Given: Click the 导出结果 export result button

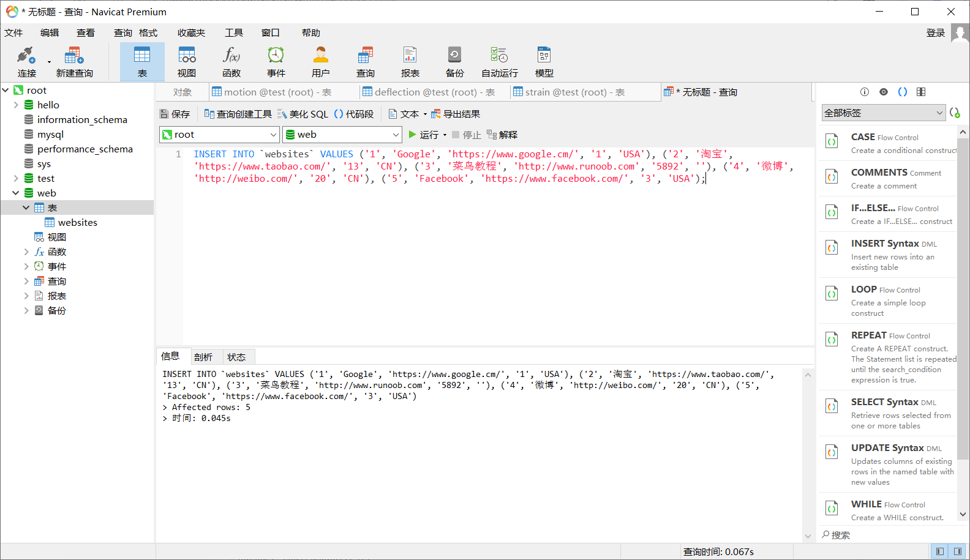Looking at the screenshot, I should click(x=456, y=114).
